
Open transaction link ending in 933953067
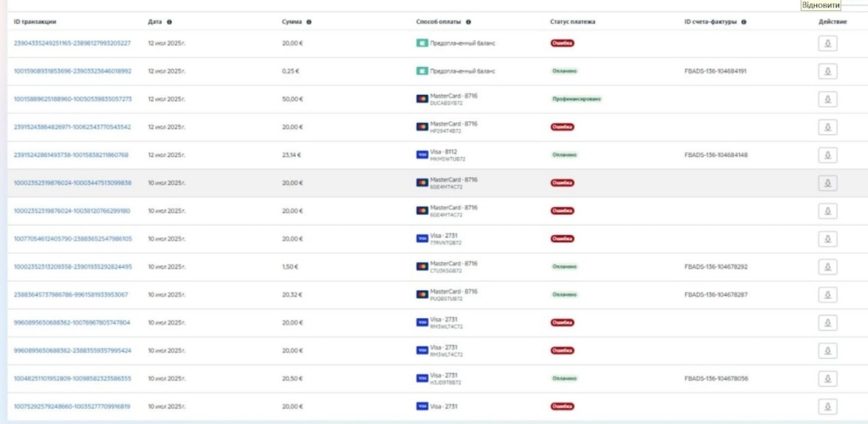tap(71, 294)
